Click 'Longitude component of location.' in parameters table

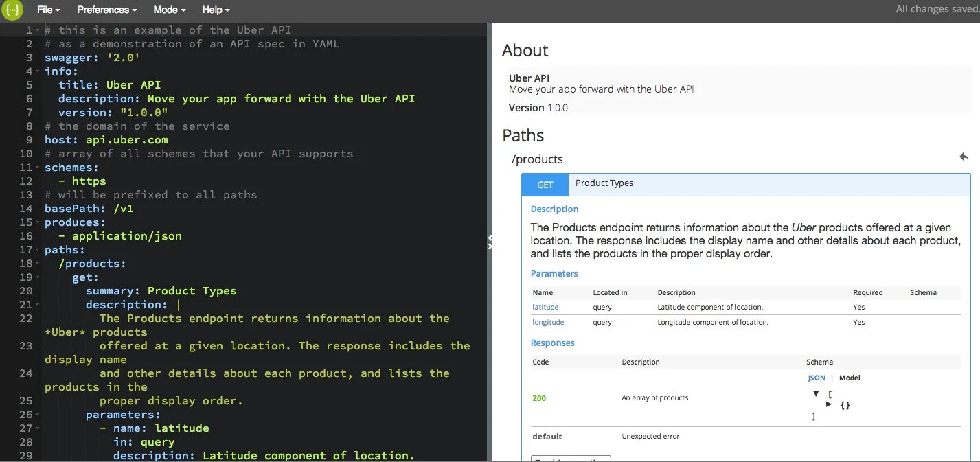[713, 322]
